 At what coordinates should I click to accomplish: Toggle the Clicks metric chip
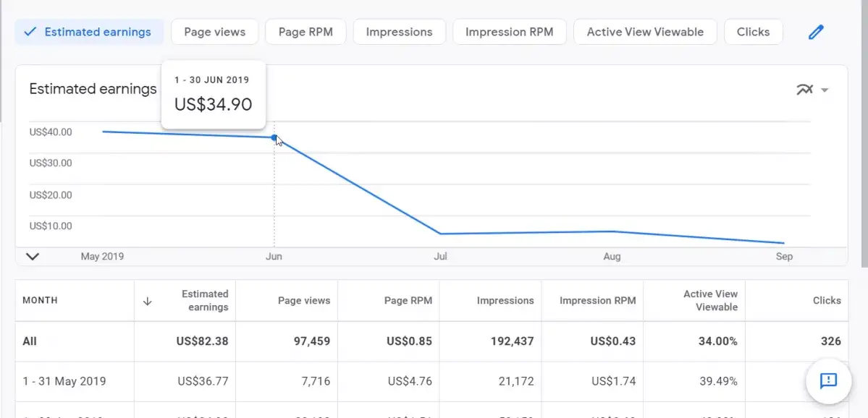tap(753, 32)
